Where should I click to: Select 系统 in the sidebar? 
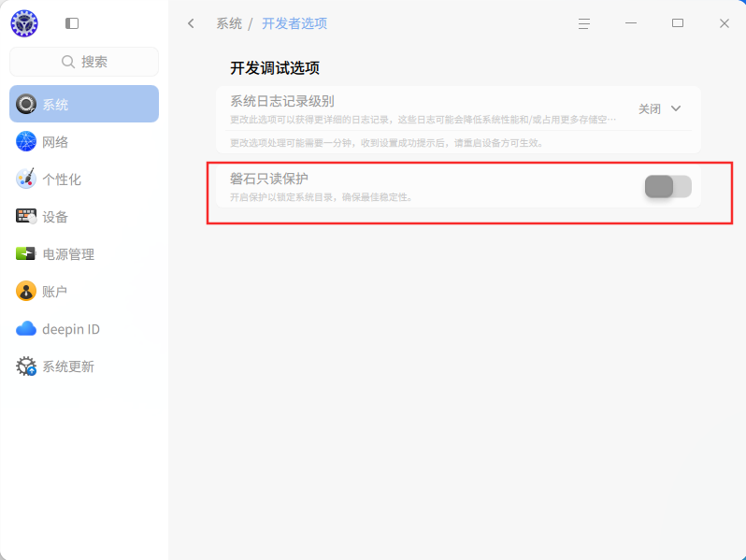pos(84,104)
